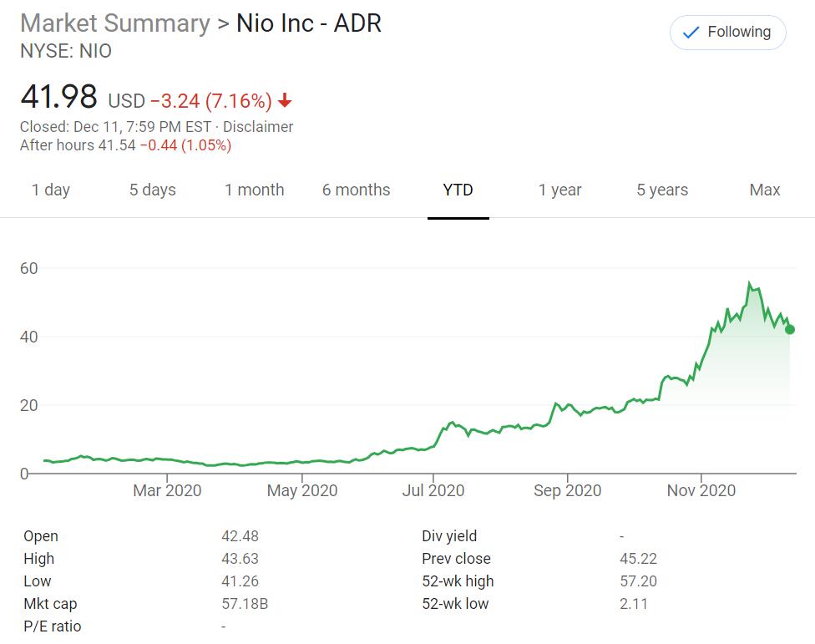
Task: Select the 1 day tab
Action: [x=51, y=190]
